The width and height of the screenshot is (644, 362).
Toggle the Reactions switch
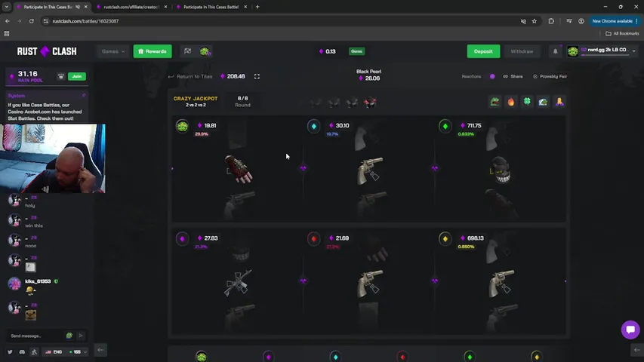(492, 76)
